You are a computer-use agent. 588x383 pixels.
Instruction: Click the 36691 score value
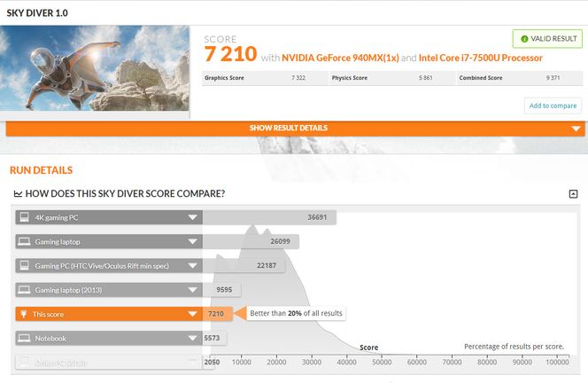pyautogui.click(x=317, y=217)
